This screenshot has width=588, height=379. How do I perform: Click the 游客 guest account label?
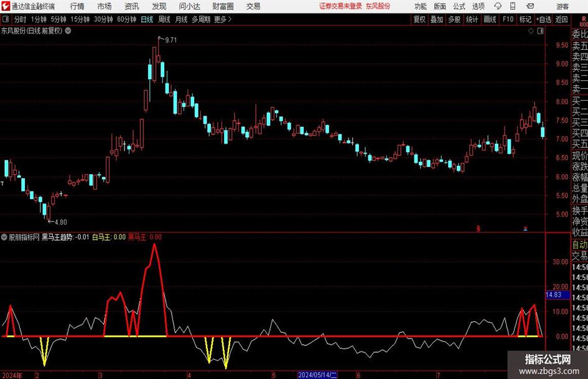562,6
